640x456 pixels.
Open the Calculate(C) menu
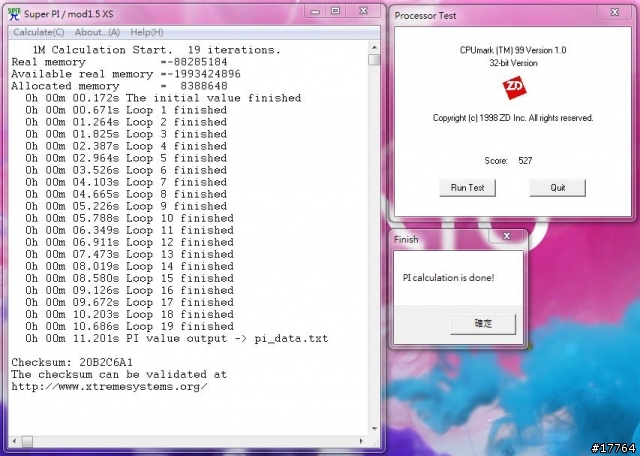click(39, 32)
